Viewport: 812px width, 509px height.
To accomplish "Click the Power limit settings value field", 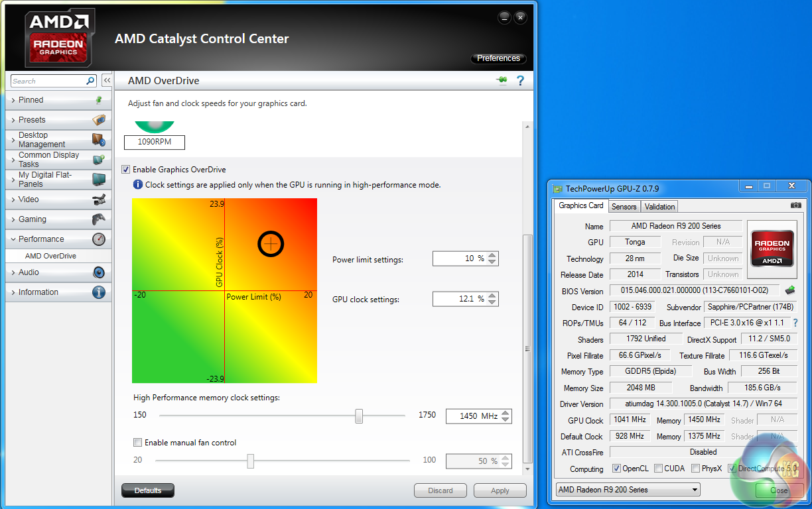I will tap(459, 258).
